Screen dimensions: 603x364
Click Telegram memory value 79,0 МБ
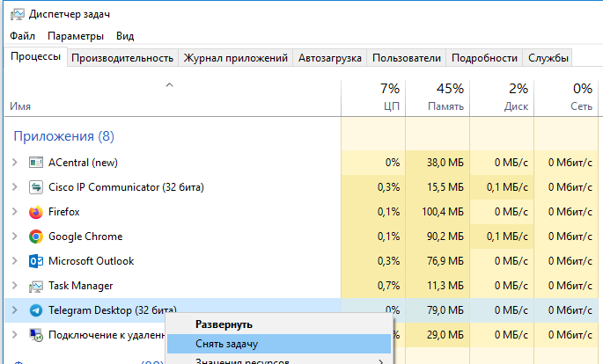(445, 310)
